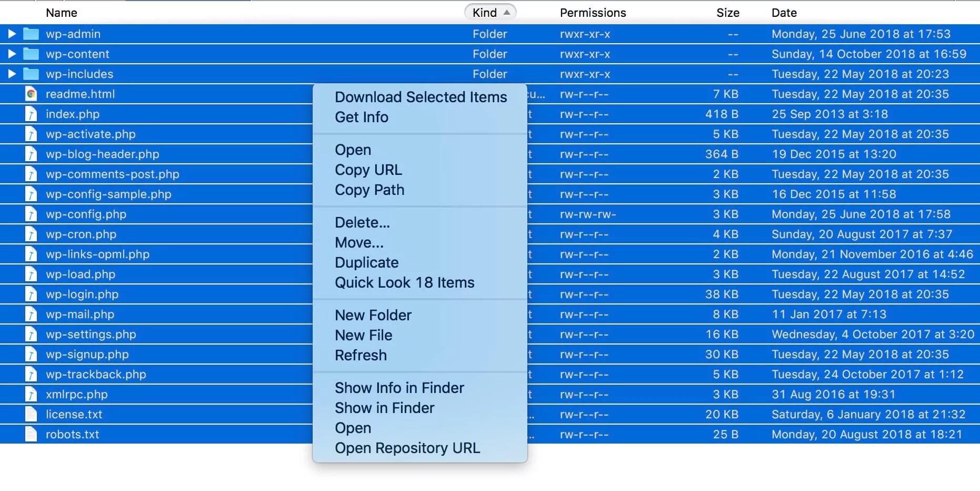
Task: Click the wp-signup.php file icon
Action: click(31, 355)
